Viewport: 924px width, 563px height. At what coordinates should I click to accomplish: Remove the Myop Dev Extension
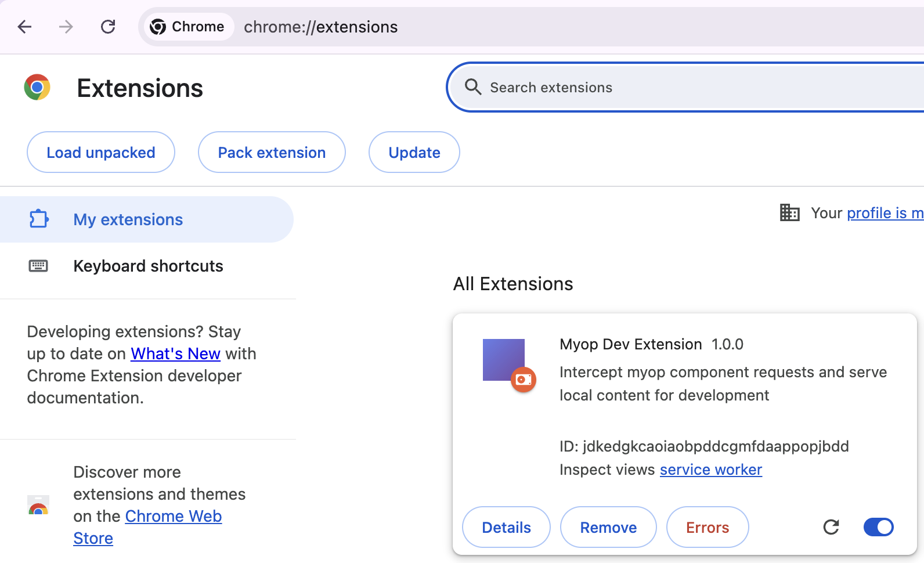point(608,527)
